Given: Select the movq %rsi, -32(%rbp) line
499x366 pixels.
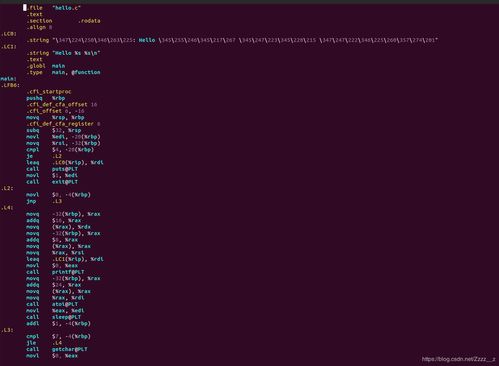Looking at the screenshot, I should pos(63,143).
